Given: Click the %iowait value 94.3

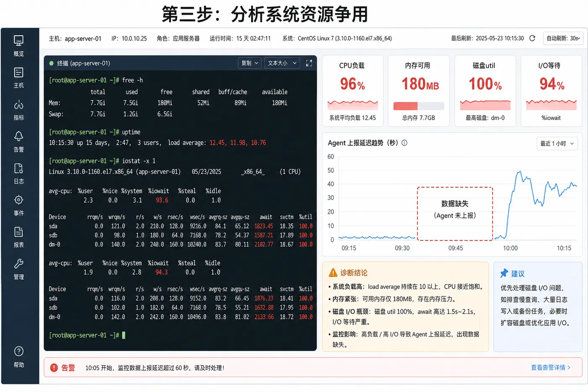Looking at the screenshot, I should (162, 272).
